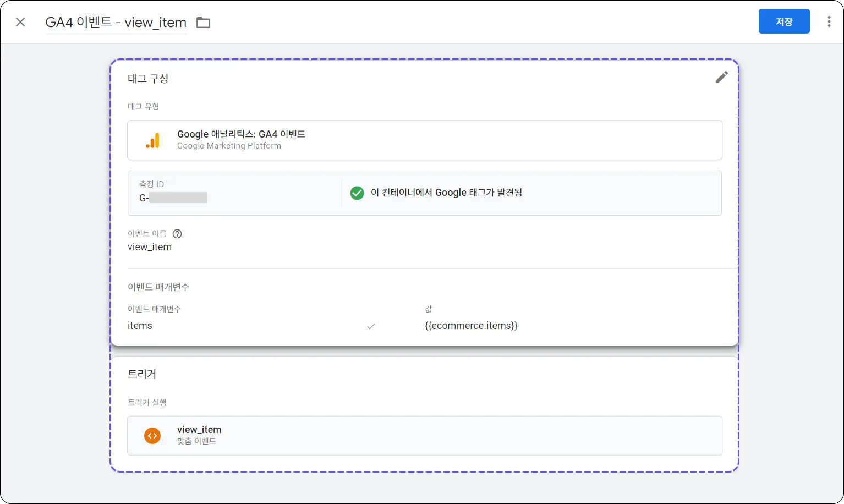Click the blue 저장 save button

(x=784, y=21)
